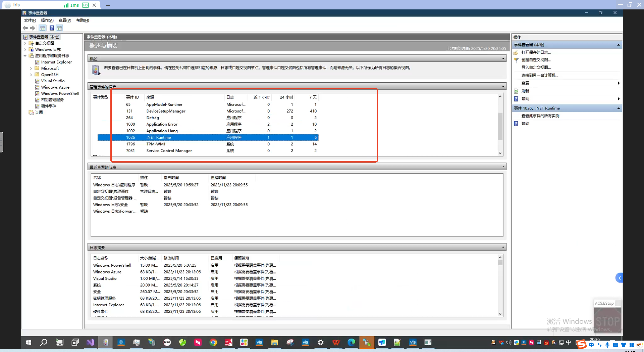Screen dimensions: 644x352
Task: Click the Internet Explorer log icon in tree
Action: click(37, 62)
